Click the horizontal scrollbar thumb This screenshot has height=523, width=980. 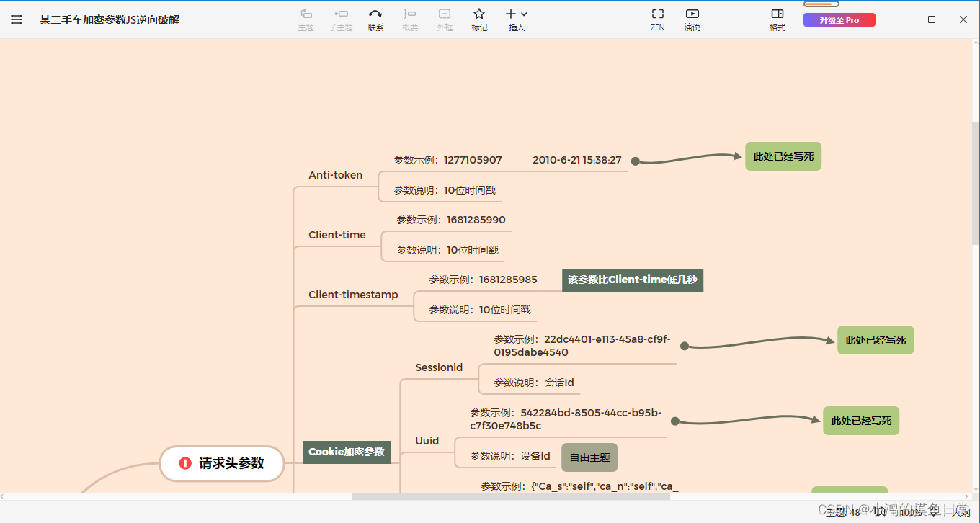[511, 496]
